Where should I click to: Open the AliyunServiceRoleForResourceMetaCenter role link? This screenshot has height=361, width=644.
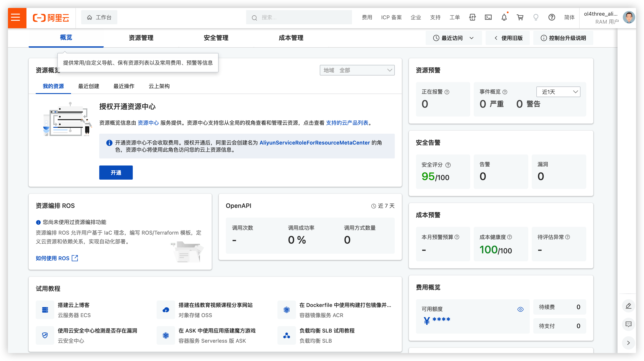tap(315, 143)
